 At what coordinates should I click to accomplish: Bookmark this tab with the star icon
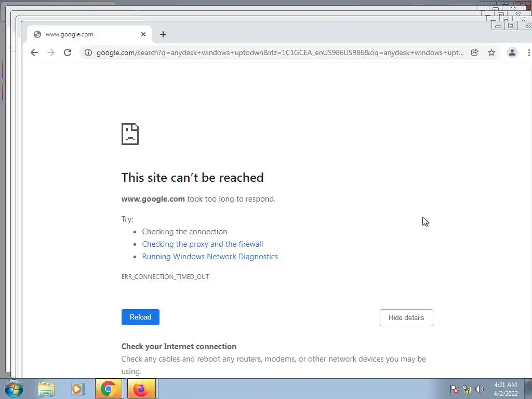click(491, 52)
